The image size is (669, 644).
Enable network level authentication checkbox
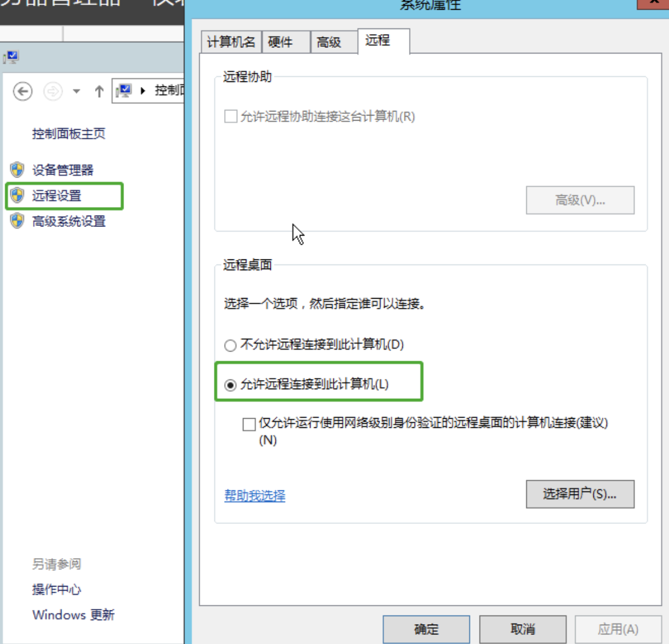tap(249, 424)
